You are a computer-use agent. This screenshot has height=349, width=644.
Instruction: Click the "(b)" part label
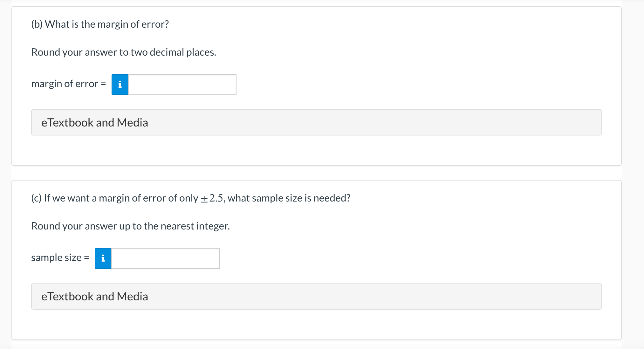pos(37,24)
